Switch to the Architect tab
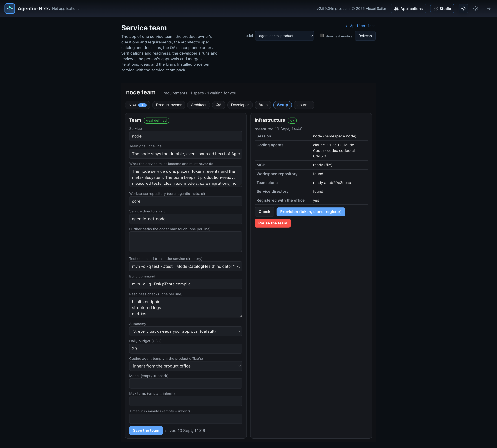This screenshot has width=497, height=448. point(199,105)
